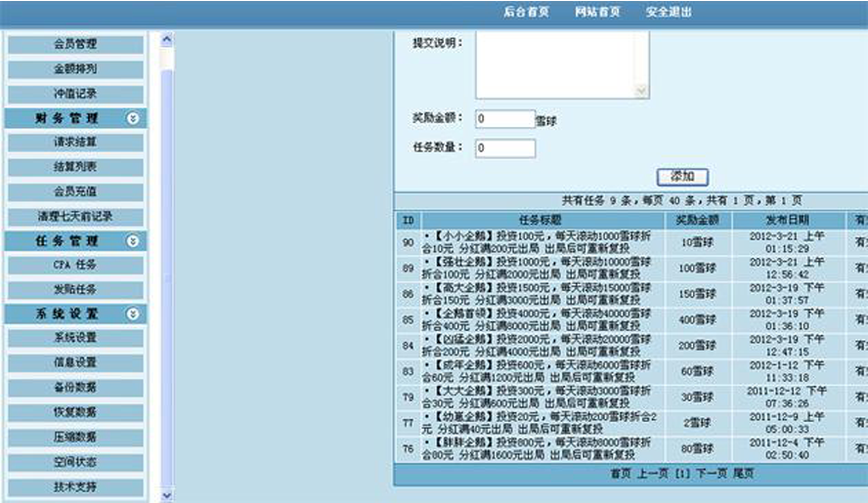Open the 空间状态 sidebar item
Viewport: 868px width, 503px height.
(75, 462)
